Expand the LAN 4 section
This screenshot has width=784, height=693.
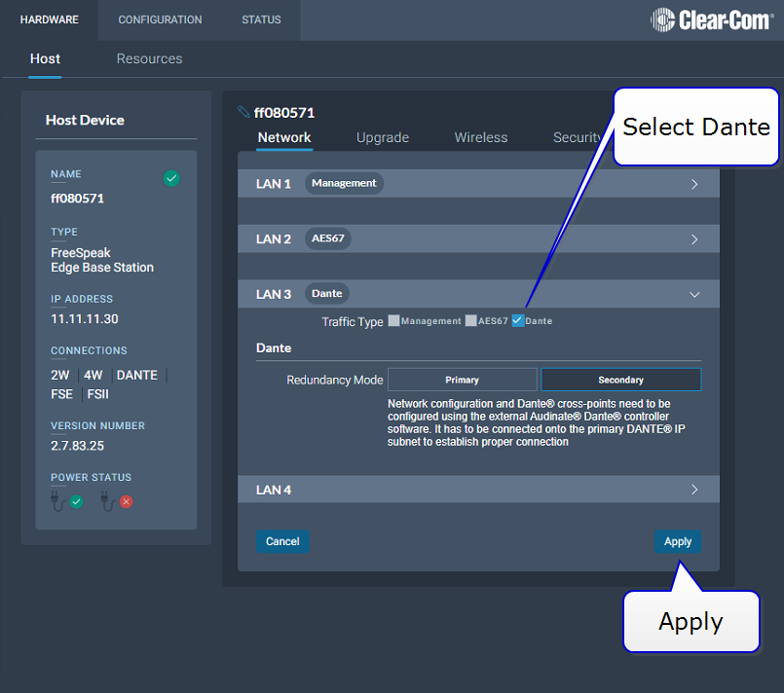click(694, 490)
